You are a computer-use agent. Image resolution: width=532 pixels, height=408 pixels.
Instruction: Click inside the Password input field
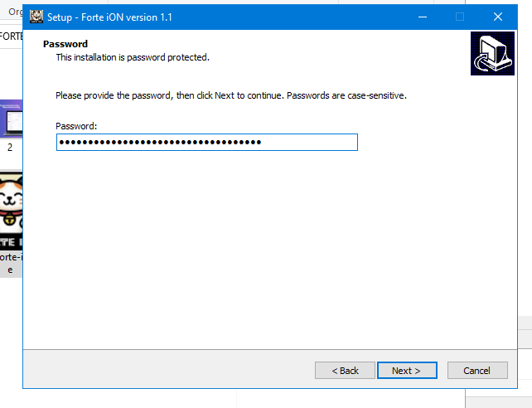click(x=307, y=143)
